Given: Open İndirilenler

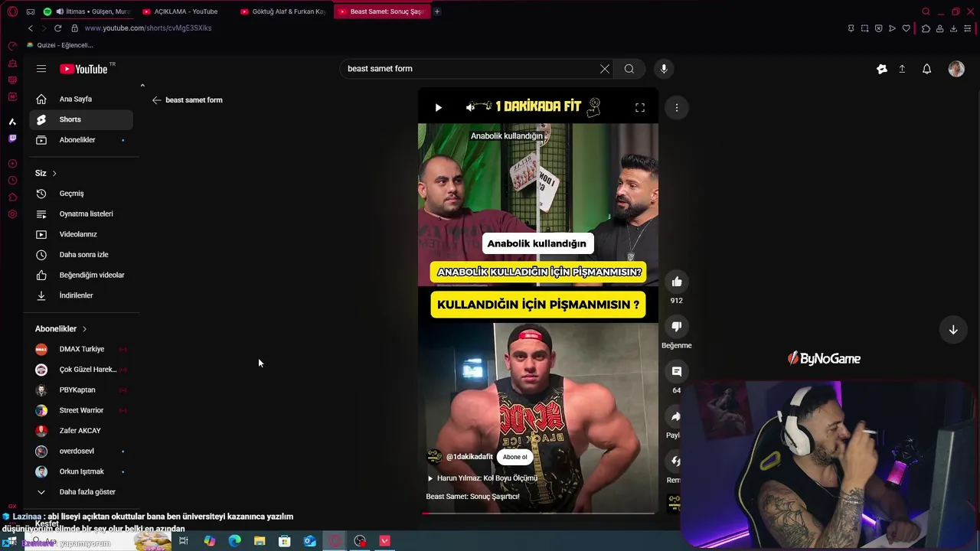Looking at the screenshot, I should click(x=81, y=295).
